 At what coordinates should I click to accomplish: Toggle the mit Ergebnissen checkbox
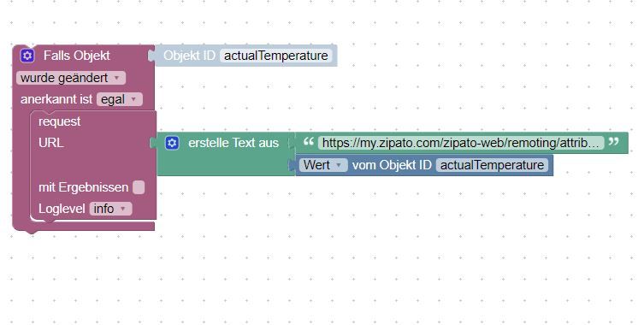click(139, 187)
